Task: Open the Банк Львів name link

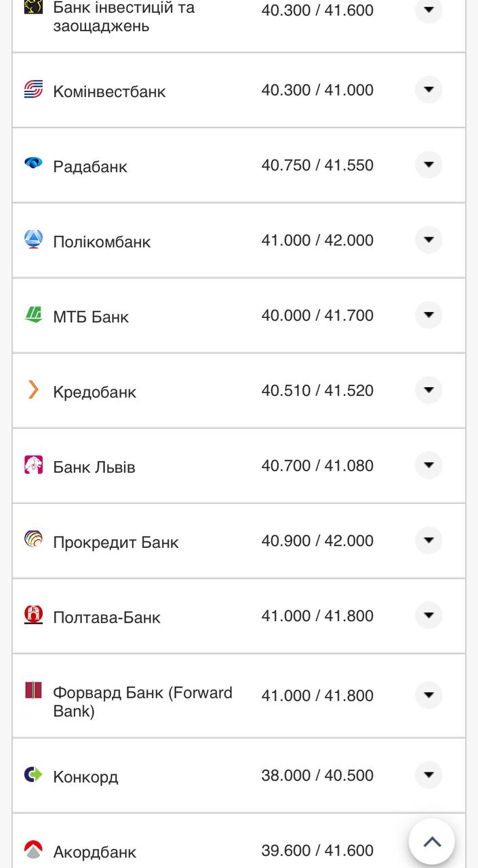Action: tap(94, 467)
